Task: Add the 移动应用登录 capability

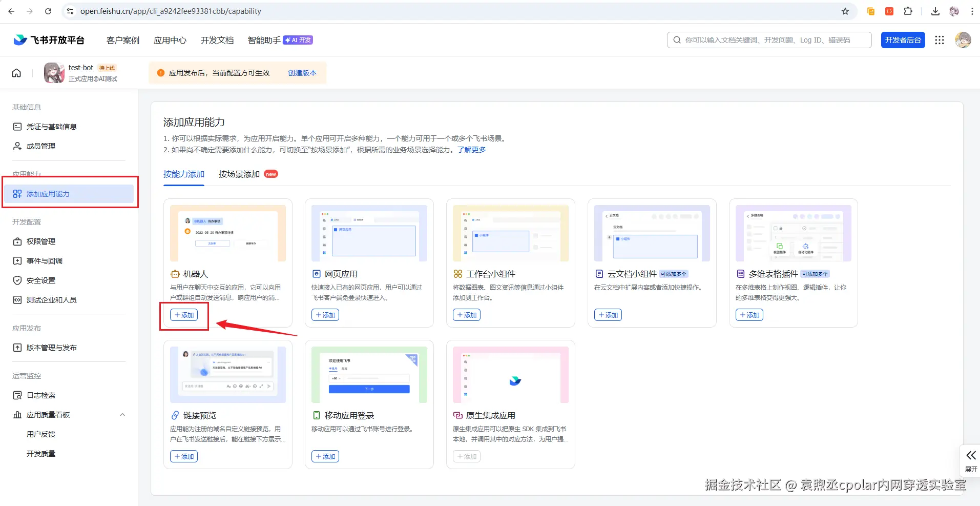Action: tap(325, 456)
